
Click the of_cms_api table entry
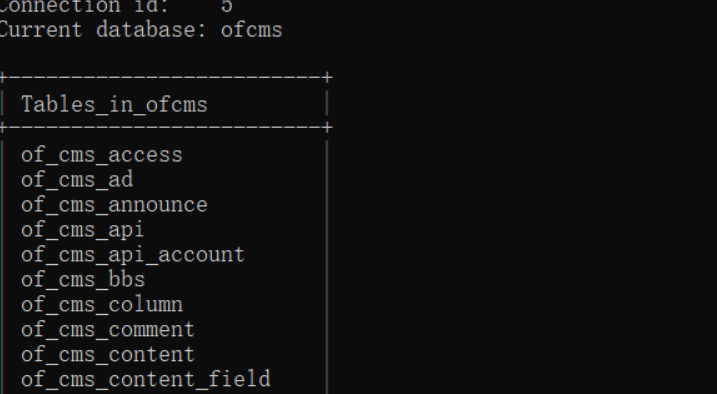(x=82, y=230)
